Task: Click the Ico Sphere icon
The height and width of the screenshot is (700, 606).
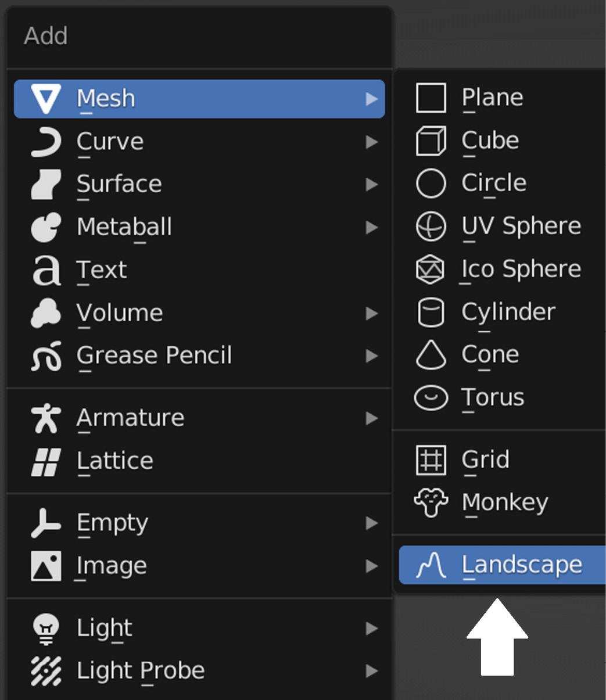Action: click(431, 269)
